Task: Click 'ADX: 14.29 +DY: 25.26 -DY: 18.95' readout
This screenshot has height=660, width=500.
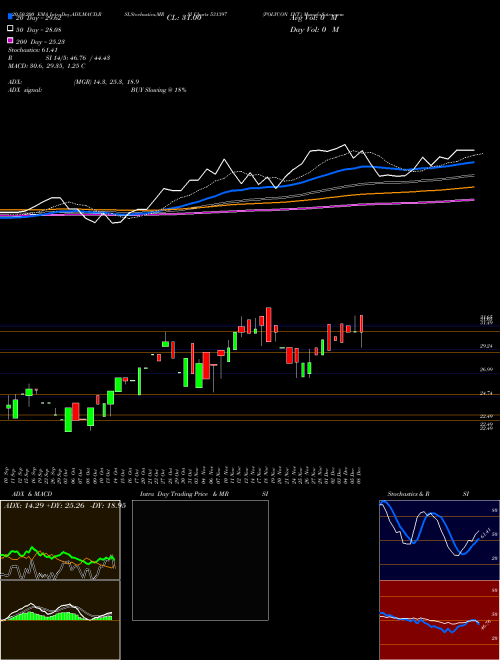Action: click(x=65, y=506)
